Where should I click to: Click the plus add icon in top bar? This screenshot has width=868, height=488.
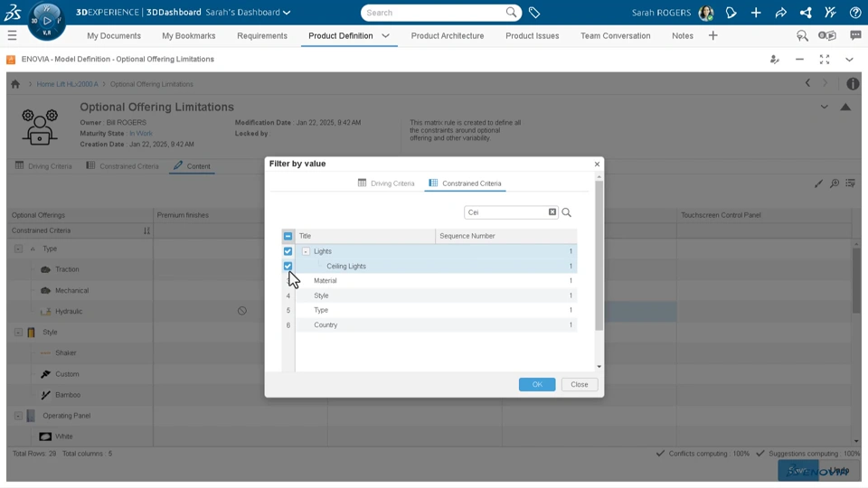coord(756,12)
